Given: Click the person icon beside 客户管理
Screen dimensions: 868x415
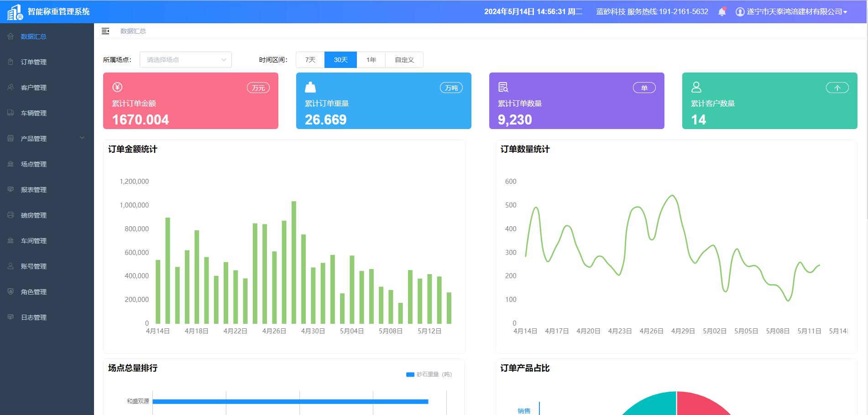Looking at the screenshot, I should (10, 87).
